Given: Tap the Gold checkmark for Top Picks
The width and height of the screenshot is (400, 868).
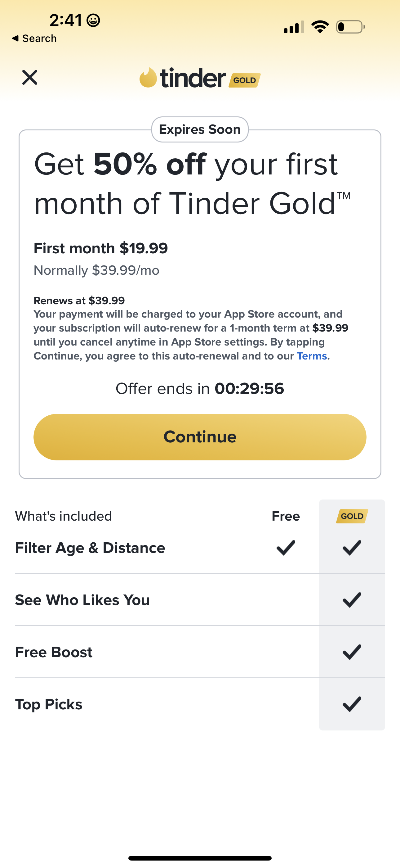Looking at the screenshot, I should point(352,704).
